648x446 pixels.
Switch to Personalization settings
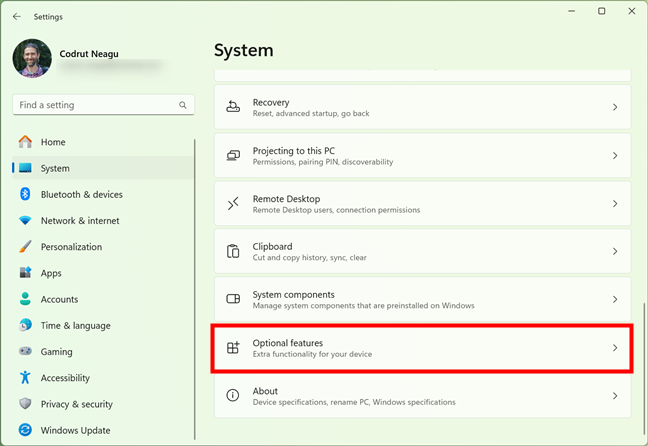(71, 247)
